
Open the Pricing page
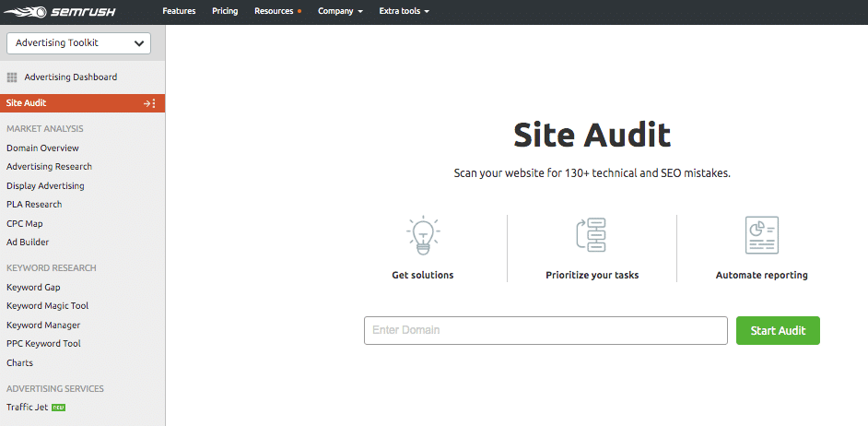[225, 11]
